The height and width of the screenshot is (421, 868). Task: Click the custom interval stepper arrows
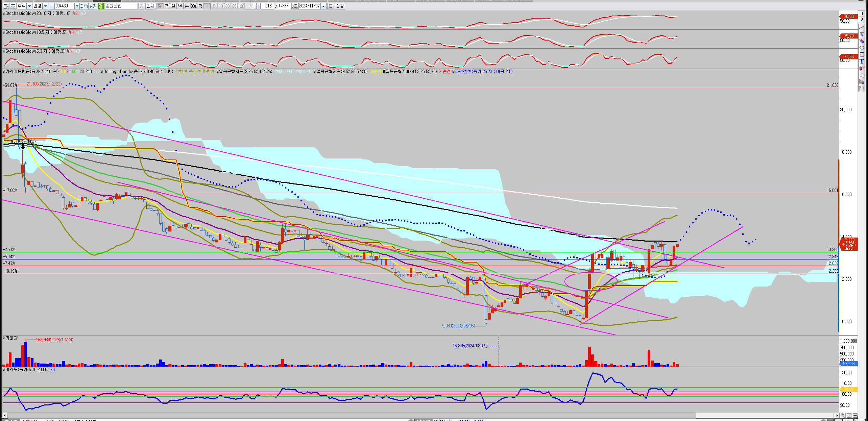[x=255, y=6]
